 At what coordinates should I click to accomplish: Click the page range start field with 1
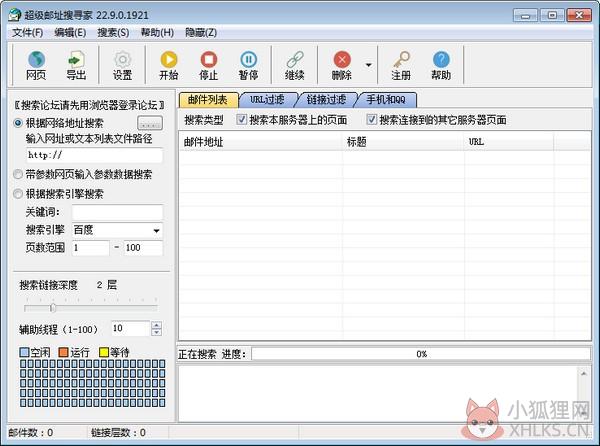click(91, 248)
